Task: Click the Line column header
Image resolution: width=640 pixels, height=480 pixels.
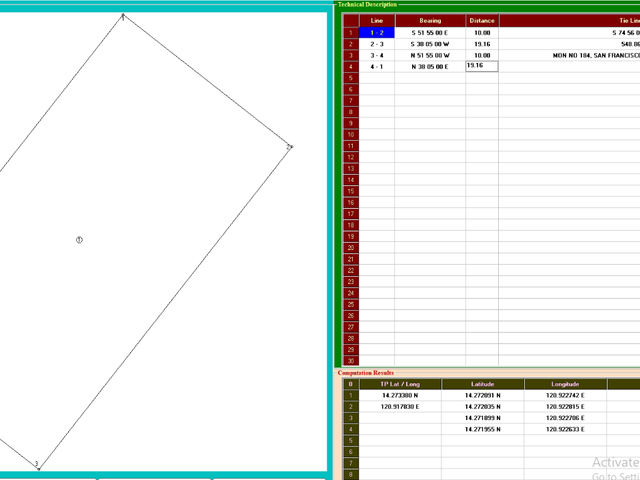Action: (377, 20)
